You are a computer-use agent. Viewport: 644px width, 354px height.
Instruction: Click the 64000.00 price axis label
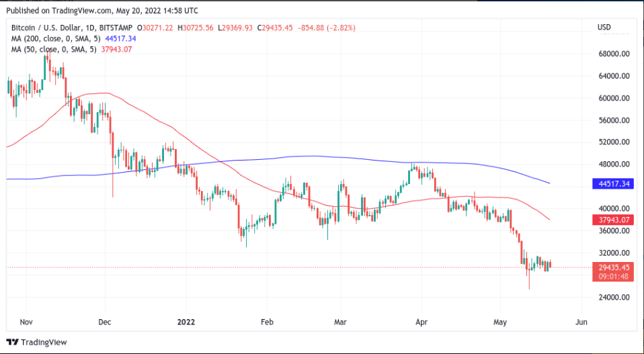(x=613, y=76)
